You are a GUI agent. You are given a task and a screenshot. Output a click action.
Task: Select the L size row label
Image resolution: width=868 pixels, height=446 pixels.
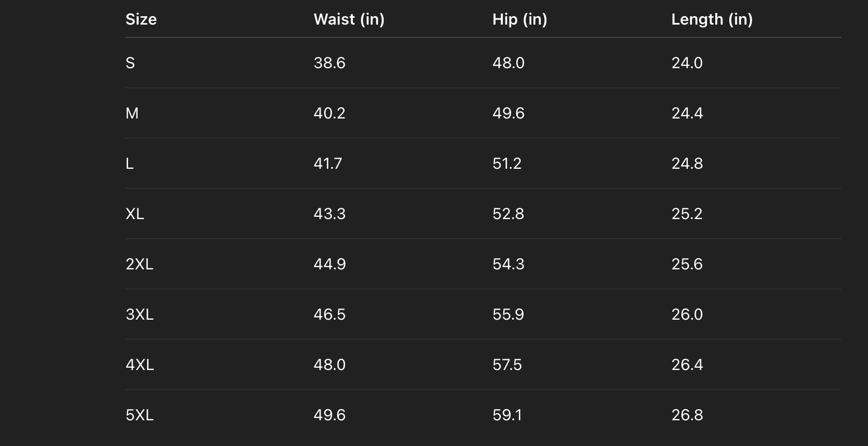click(130, 164)
